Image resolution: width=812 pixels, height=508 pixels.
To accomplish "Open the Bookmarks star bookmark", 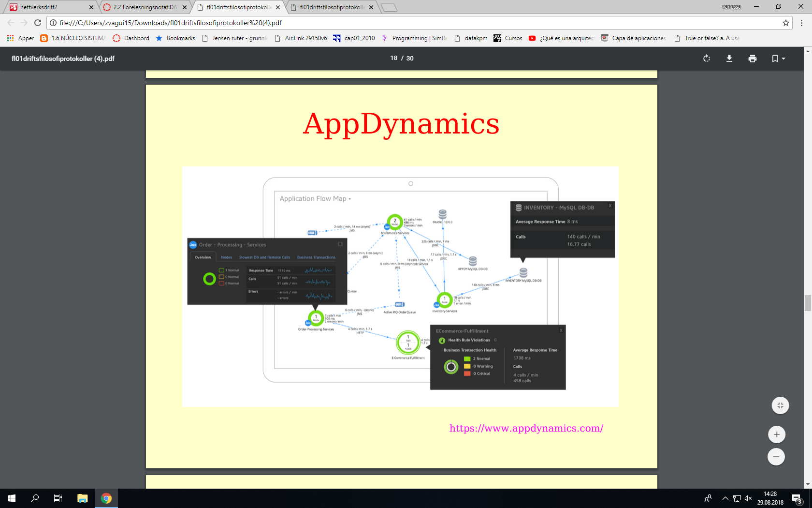I will [175, 38].
